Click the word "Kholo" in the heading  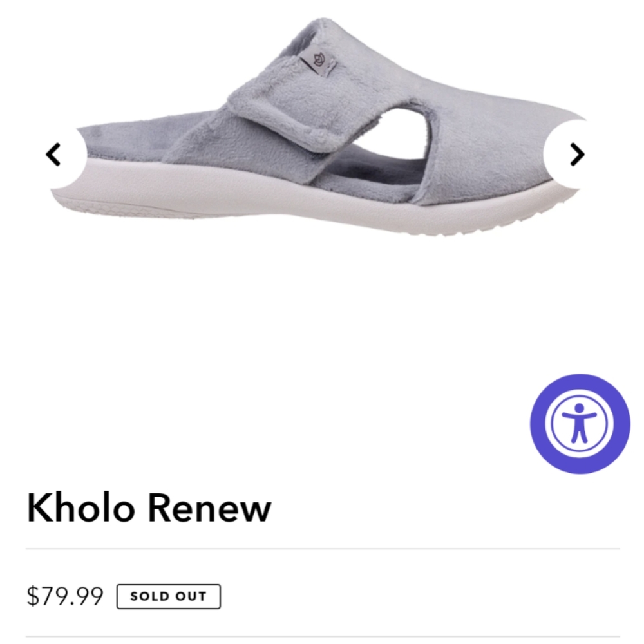click(x=80, y=507)
